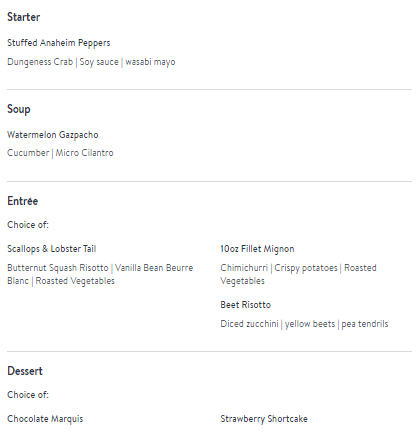
Task: Click the Entrée section heading
Action: click(23, 201)
